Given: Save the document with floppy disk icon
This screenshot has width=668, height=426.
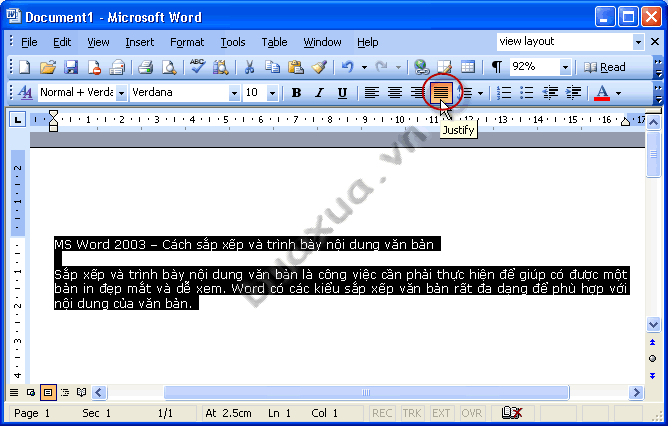Looking at the screenshot, I should coord(71,67).
